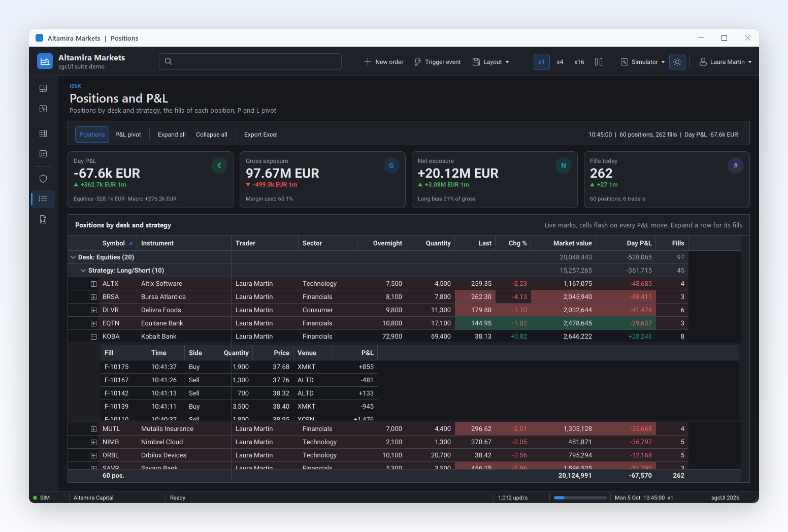This screenshot has width=788, height=532.
Task: Click the Altamira Markets logo icon
Action: coord(45,61)
